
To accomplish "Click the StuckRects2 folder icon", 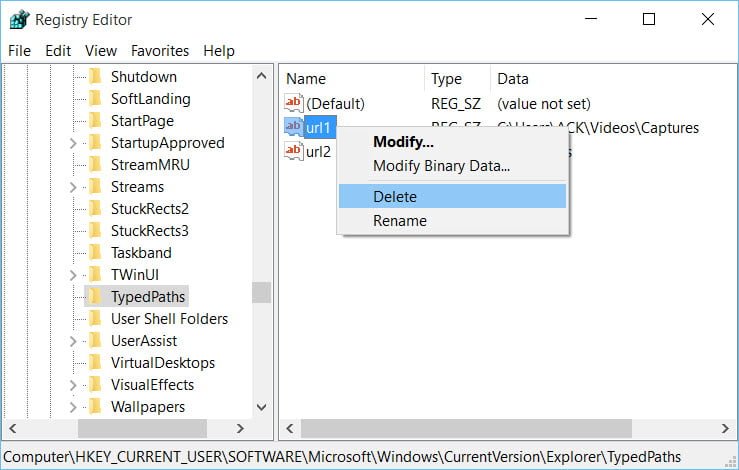I will [95, 208].
